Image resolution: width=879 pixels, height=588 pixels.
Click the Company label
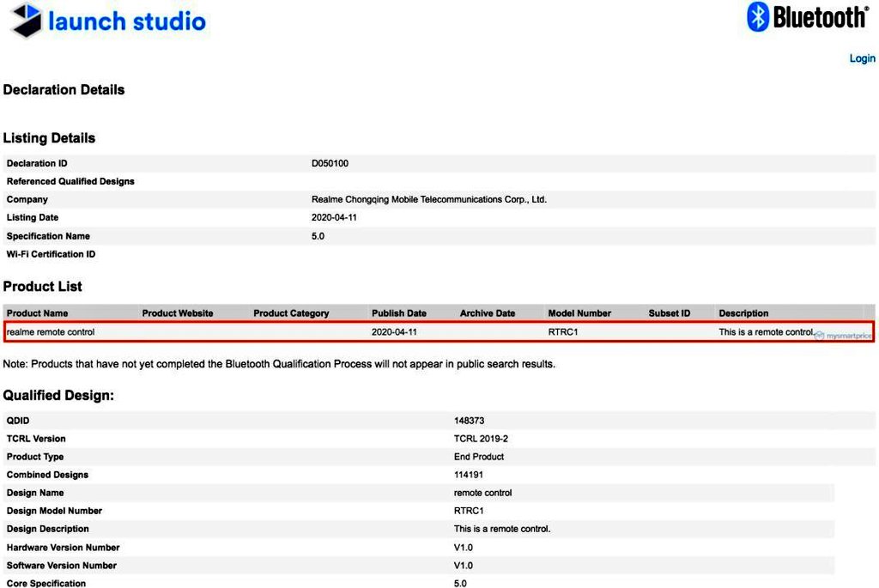(x=27, y=199)
